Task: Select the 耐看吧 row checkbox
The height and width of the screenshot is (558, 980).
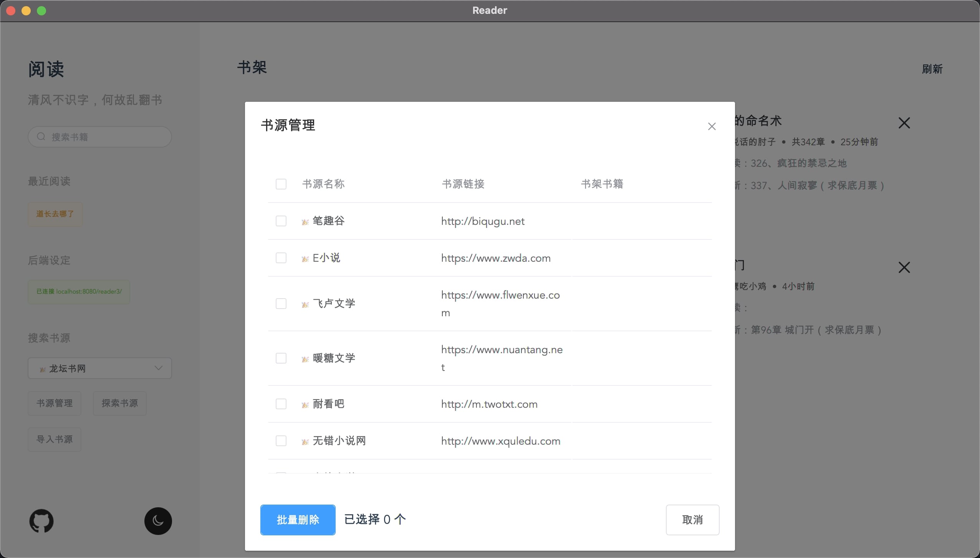Action: coord(281,404)
